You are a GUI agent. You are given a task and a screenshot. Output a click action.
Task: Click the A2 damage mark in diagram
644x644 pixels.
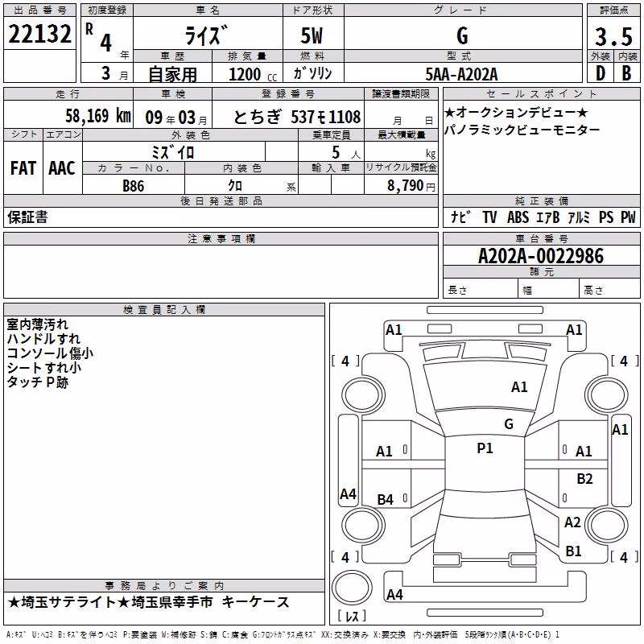click(x=572, y=522)
